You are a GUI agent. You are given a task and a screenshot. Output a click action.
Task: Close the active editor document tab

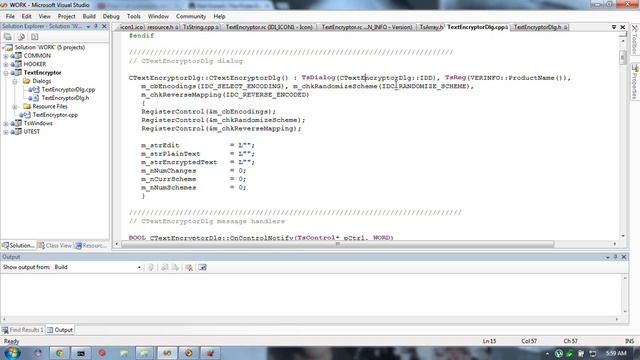(x=622, y=27)
